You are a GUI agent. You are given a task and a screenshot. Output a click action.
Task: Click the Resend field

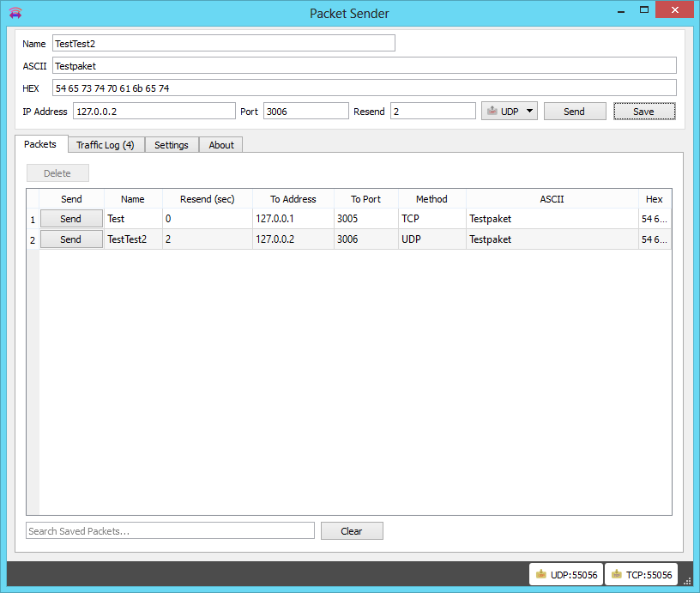[x=433, y=112]
